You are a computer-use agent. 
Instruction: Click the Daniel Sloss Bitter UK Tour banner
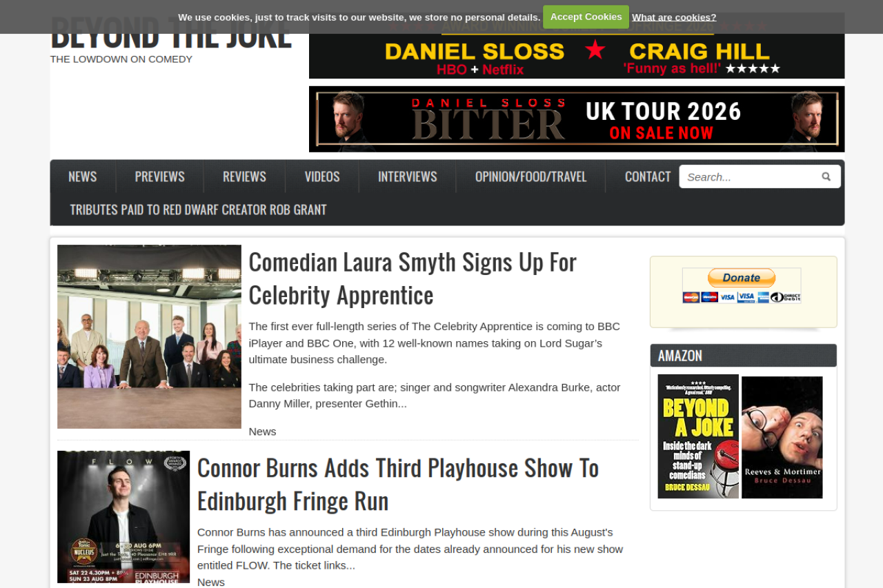coord(577,119)
